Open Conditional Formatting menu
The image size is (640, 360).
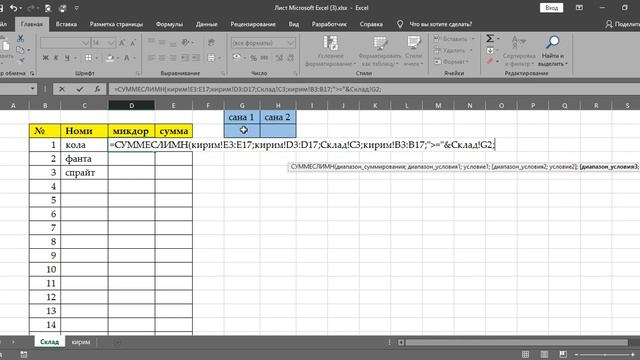coord(330,51)
